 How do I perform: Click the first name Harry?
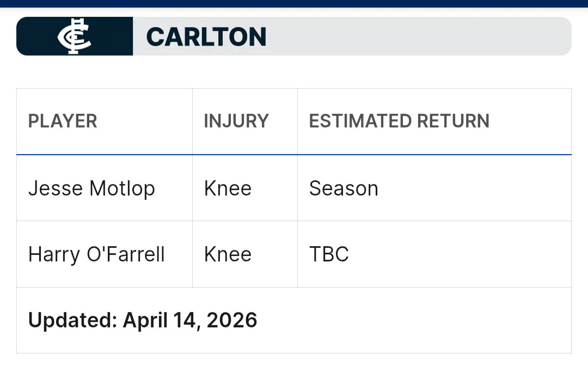pos(54,254)
